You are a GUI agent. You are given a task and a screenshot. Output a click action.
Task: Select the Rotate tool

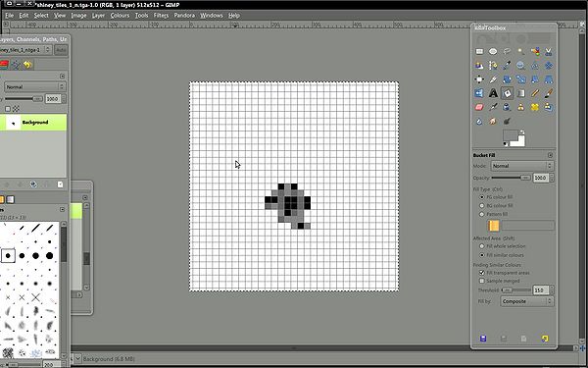[507, 79]
